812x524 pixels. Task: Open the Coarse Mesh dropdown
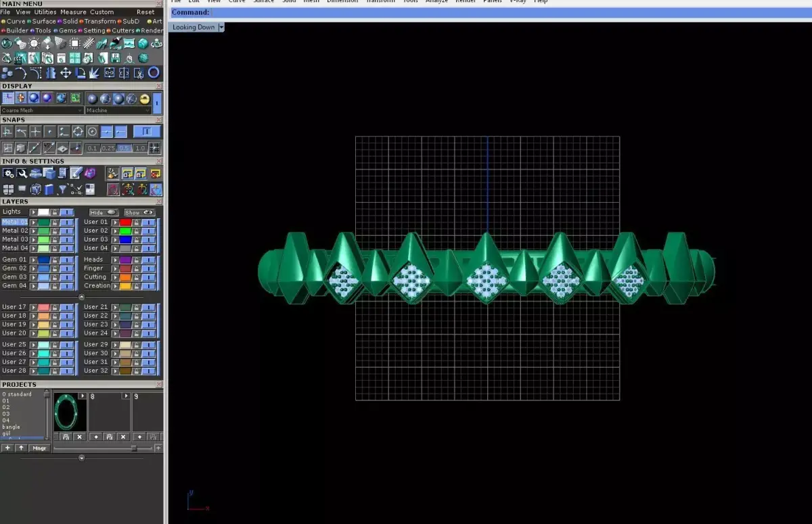coord(42,110)
